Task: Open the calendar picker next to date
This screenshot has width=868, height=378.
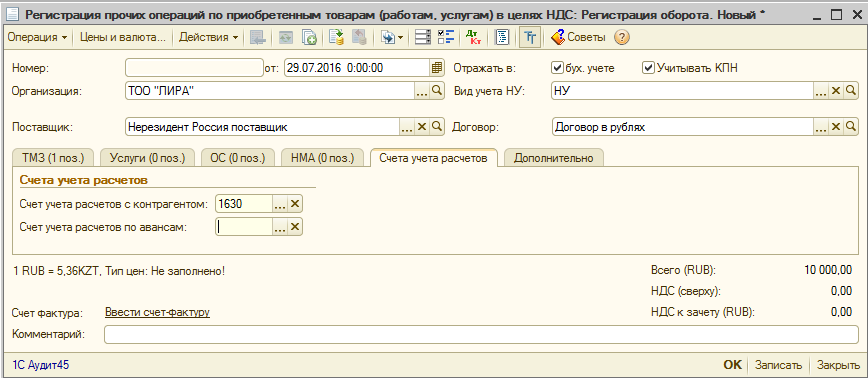Action: click(x=437, y=68)
